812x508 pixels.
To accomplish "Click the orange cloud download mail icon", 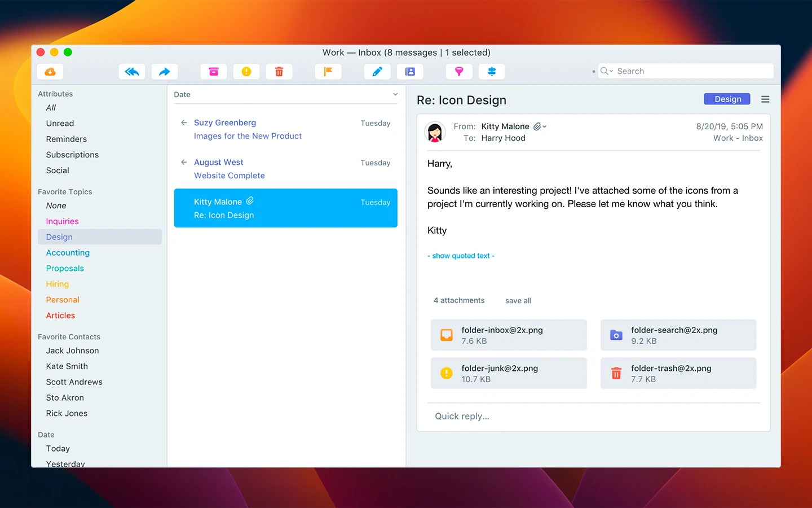I will 50,72.
